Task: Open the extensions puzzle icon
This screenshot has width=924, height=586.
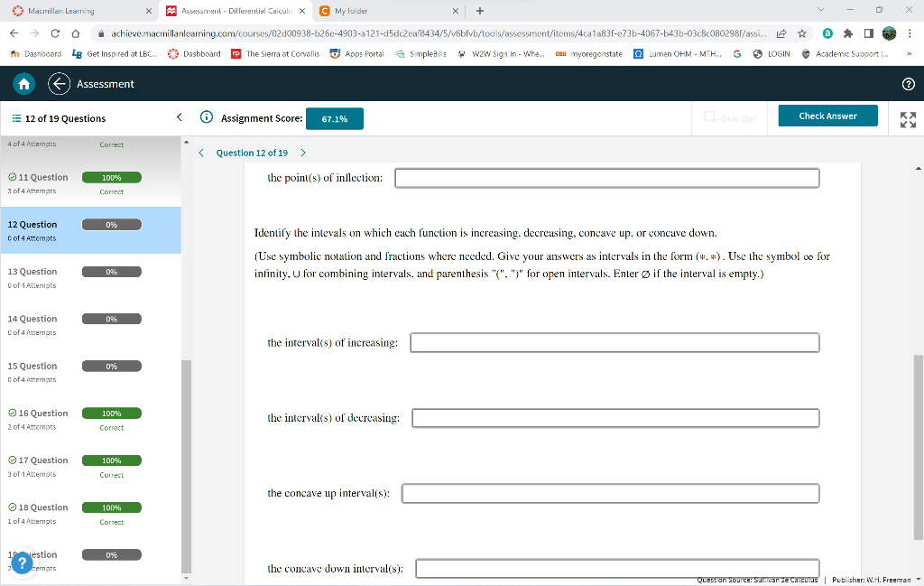Action: (x=848, y=33)
